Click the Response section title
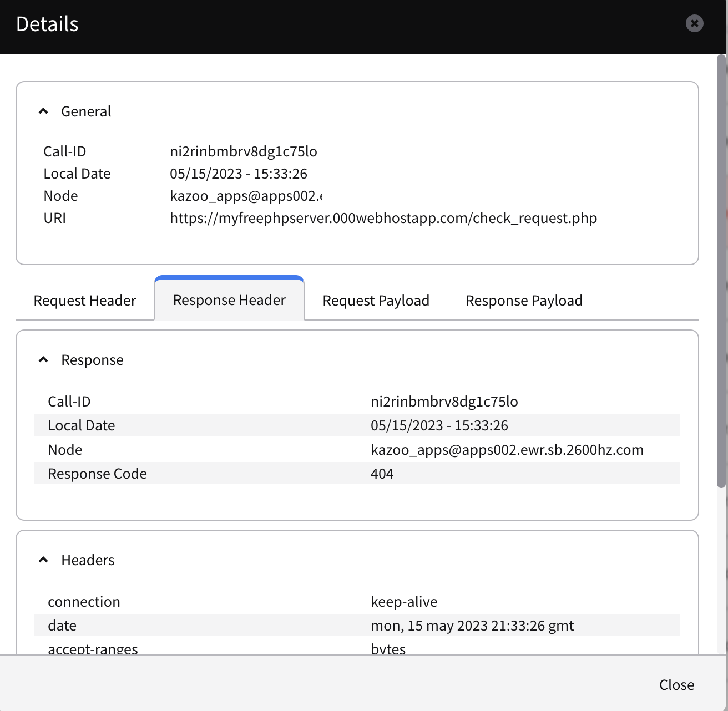 pos(92,360)
